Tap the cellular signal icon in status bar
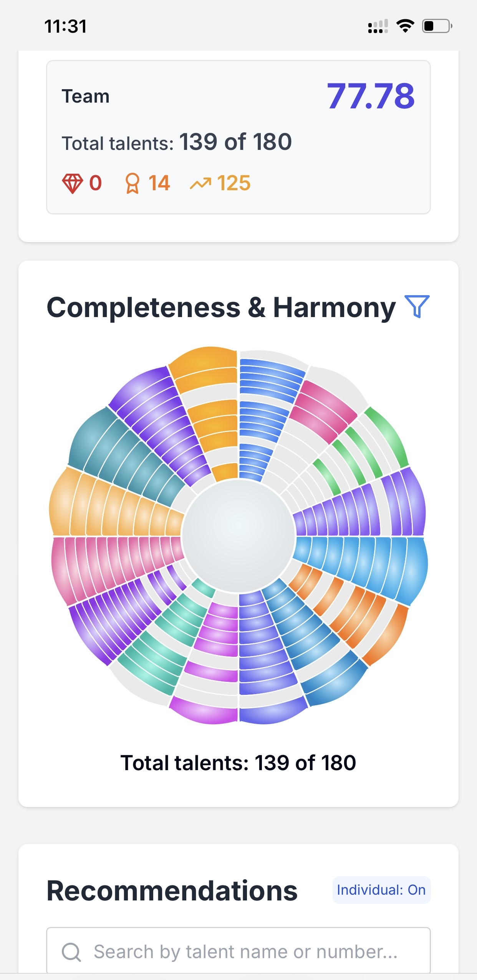Screen dimensions: 477x980 378,27
